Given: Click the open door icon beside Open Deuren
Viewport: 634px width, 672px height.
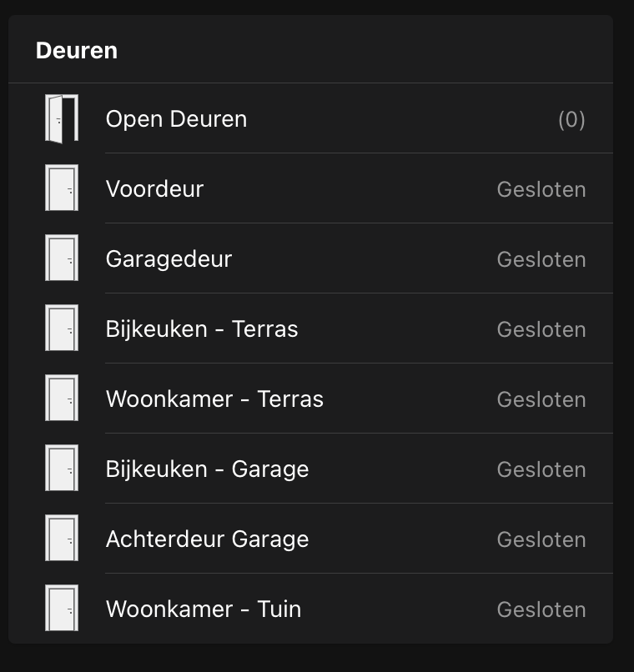Looking at the screenshot, I should tap(61, 118).
